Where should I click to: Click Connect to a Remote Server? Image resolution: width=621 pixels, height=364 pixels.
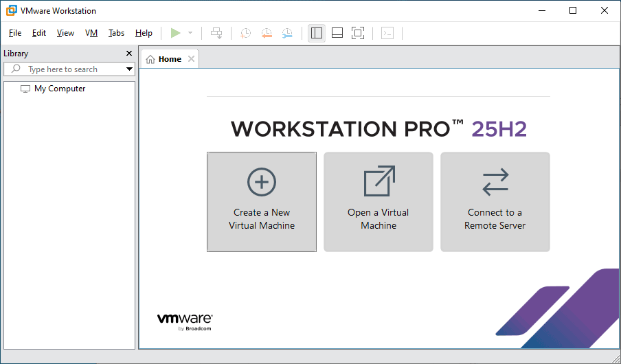495,202
